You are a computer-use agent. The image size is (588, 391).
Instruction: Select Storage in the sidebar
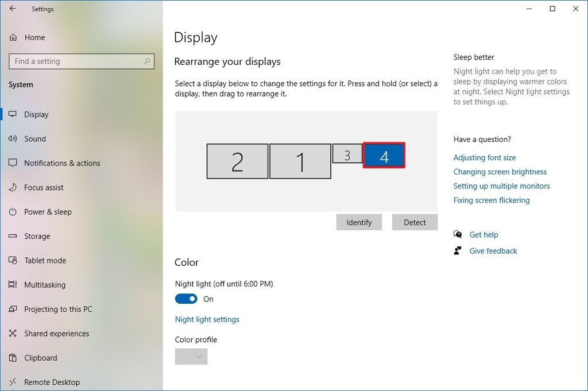(37, 236)
